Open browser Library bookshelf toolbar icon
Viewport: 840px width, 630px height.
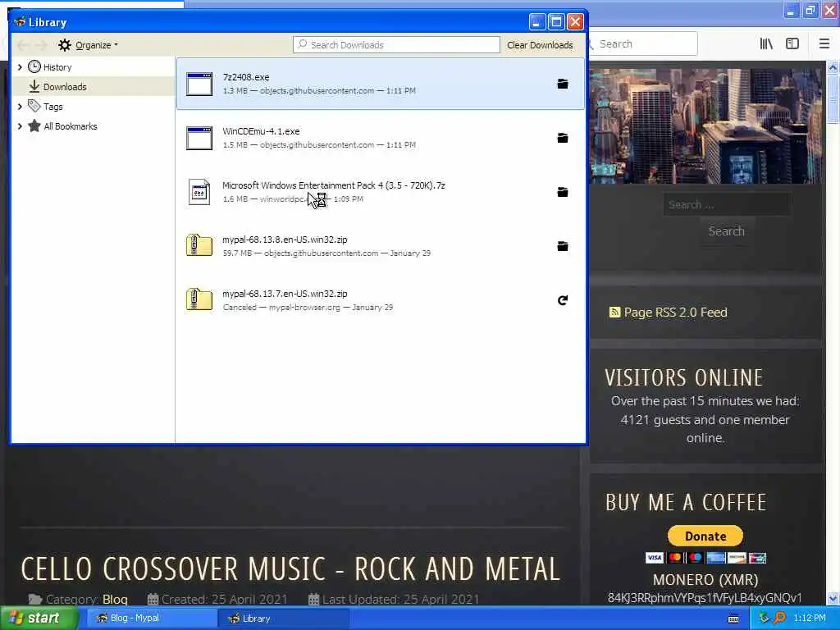766,44
